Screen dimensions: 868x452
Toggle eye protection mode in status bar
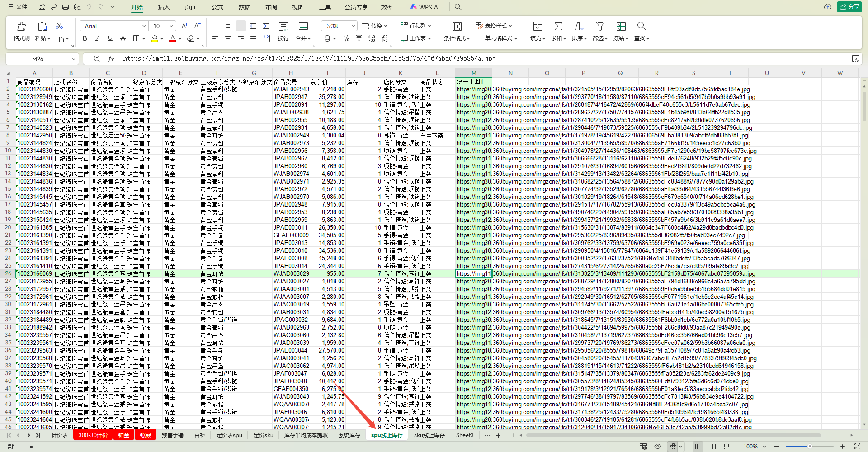click(x=658, y=447)
